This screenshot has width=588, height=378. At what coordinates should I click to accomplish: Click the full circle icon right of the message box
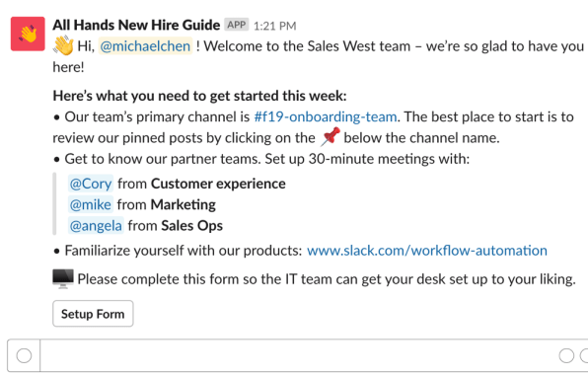[x=566, y=355]
